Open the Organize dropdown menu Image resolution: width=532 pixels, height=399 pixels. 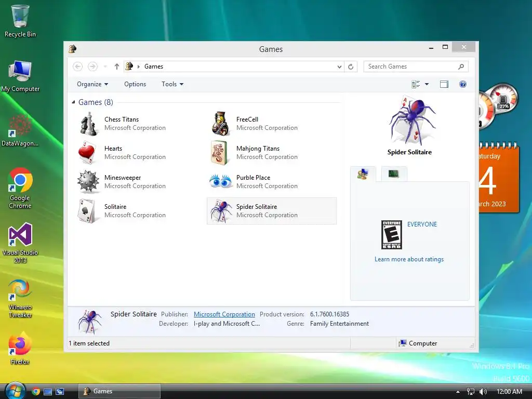click(92, 84)
